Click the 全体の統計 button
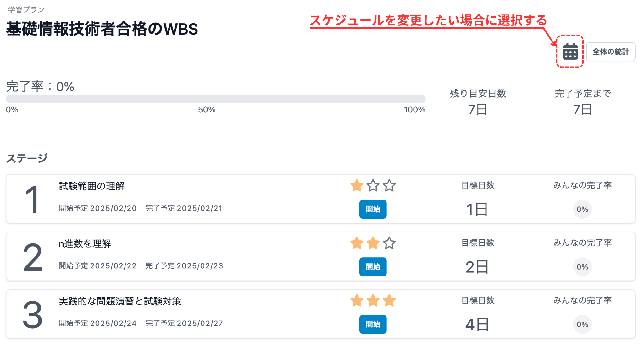 [610, 52]
